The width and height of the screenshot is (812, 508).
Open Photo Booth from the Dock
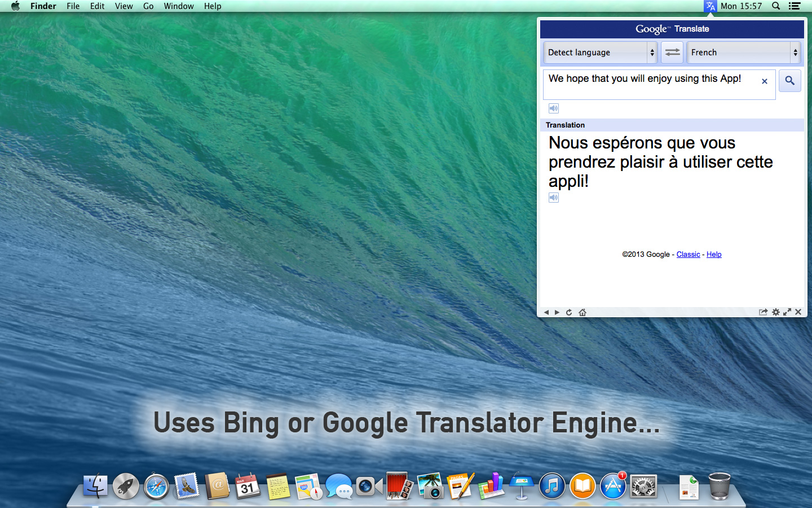[400, 486]
